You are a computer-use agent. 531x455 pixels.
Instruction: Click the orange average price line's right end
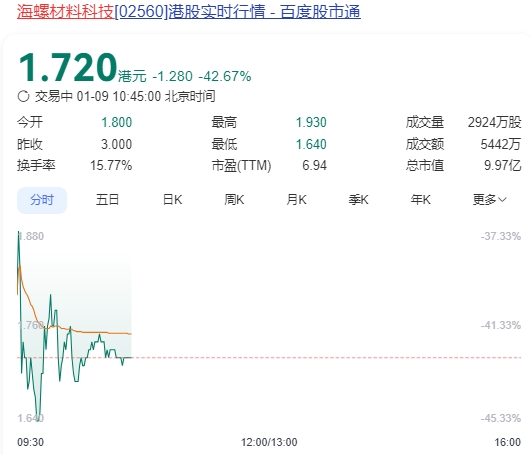[x=131, y=334]
